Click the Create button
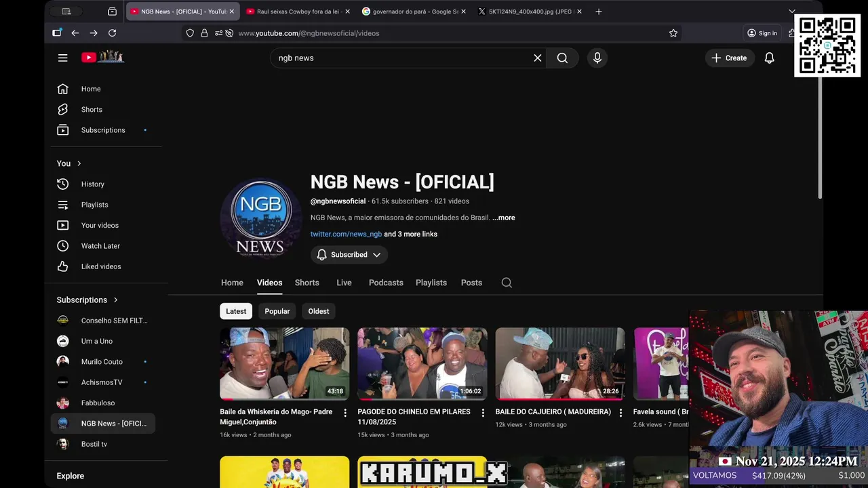 [730, 58]
